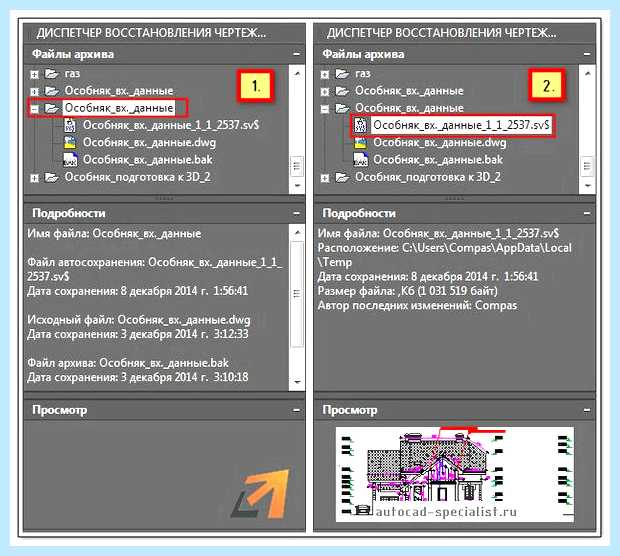Click the left Подробности scrollbar thumb
The image size is (620, 556).
tap(297, 294)
